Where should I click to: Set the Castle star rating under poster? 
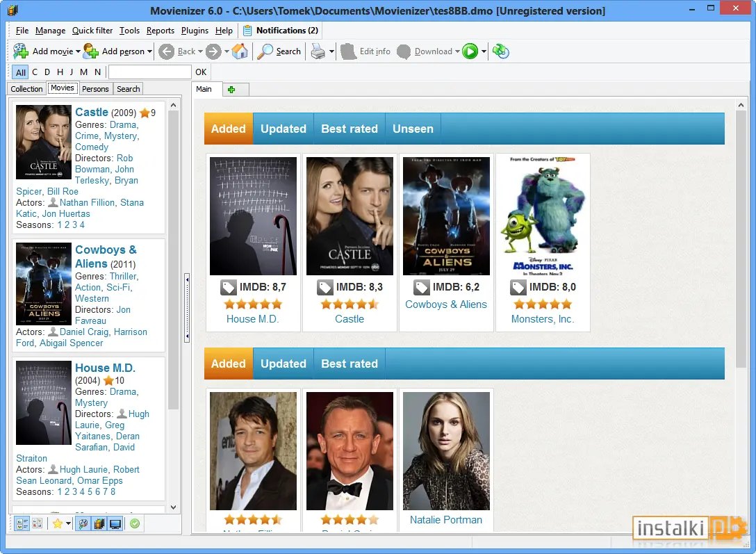350,304
